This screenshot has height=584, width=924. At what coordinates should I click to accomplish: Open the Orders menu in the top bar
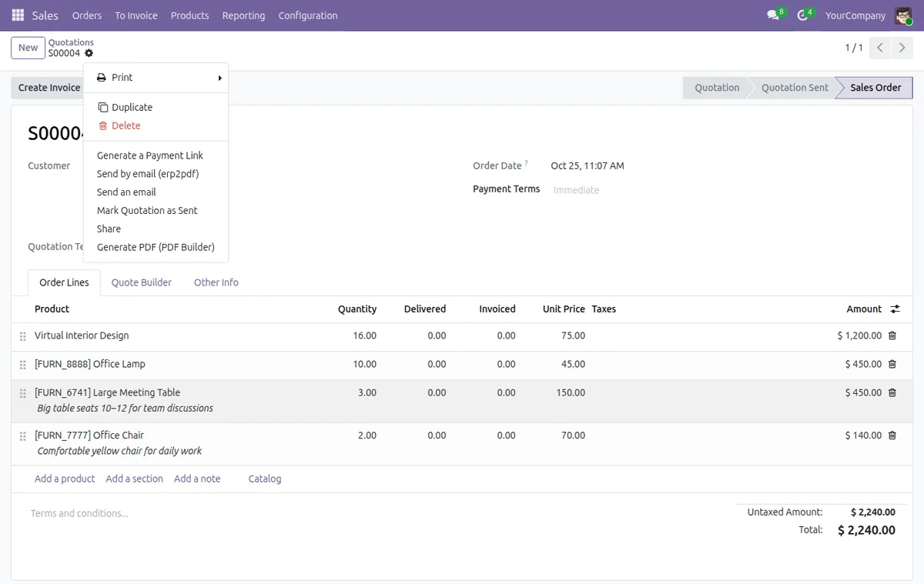(x=87, y=15)
